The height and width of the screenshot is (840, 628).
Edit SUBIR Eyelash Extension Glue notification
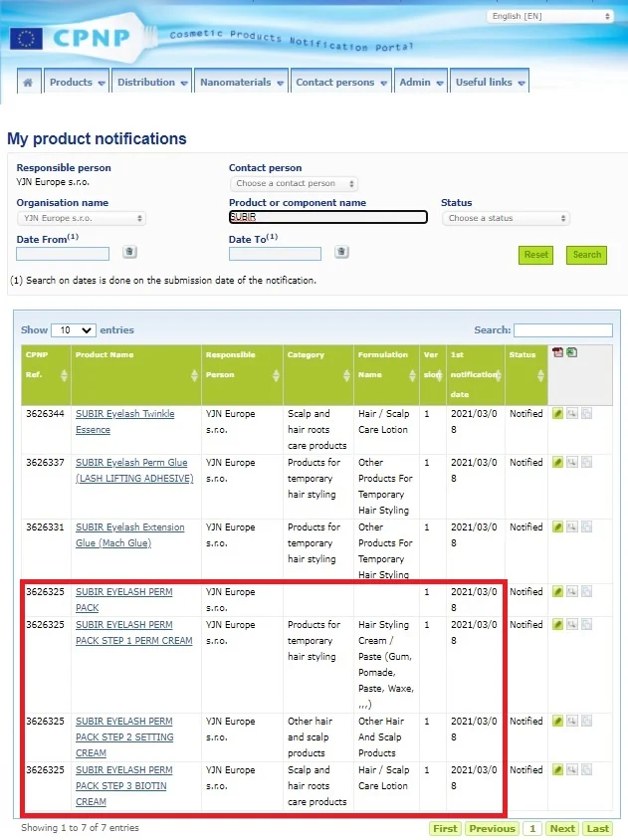coord(557,527)
